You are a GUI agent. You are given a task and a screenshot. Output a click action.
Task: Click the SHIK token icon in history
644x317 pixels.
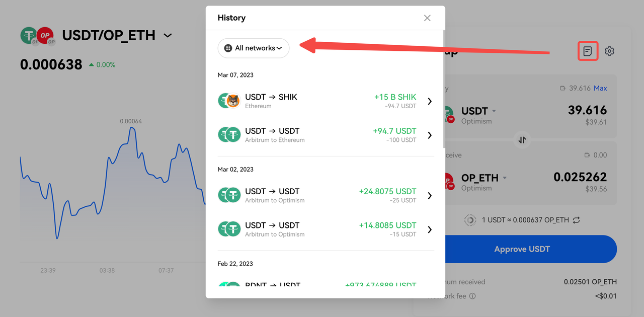point(233,101)
